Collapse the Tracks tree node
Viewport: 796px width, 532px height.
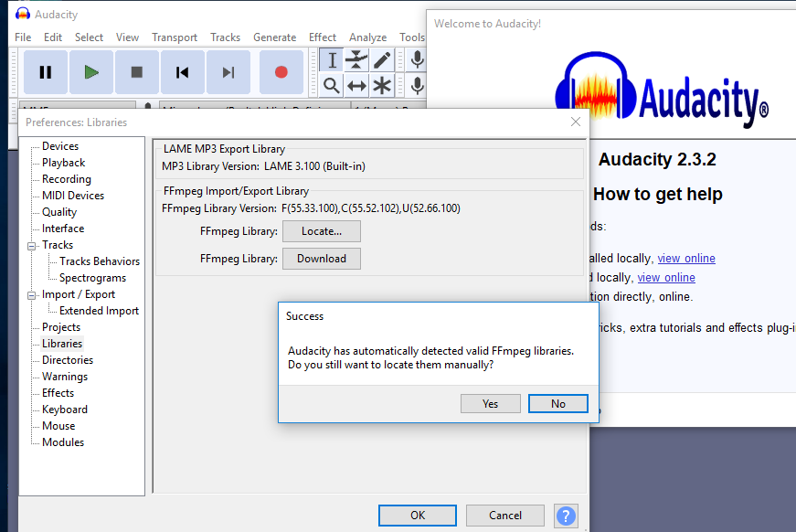click(31, 246)
